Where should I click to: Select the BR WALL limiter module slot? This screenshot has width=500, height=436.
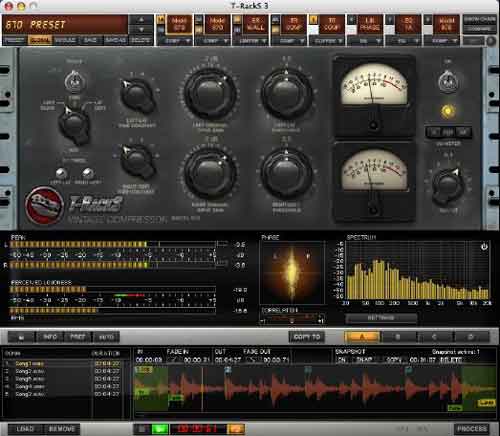[x=255, y=24]
